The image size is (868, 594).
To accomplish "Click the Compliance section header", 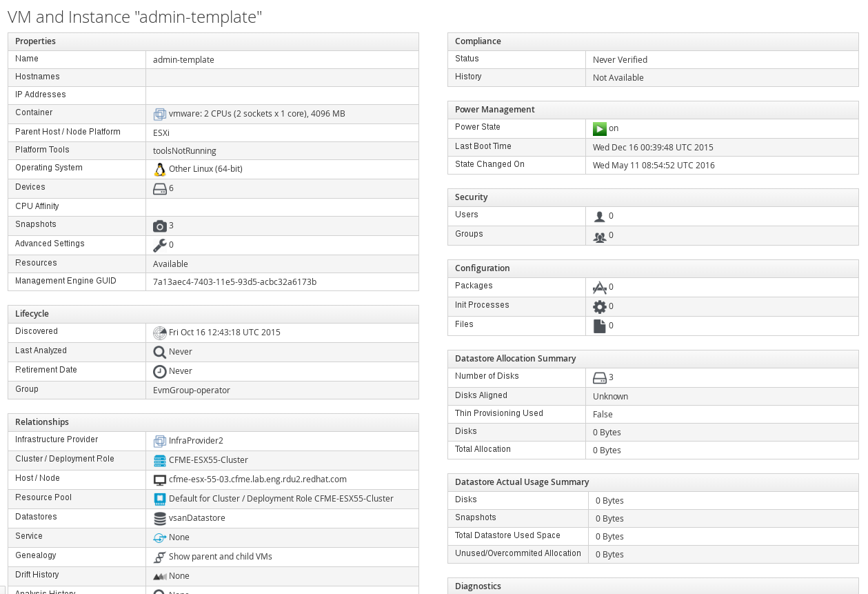I will coord(653,41).
